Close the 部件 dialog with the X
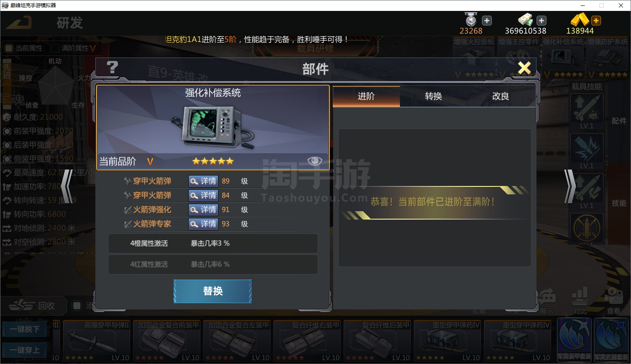The width and height of the screenshot is (631, 364). click(x=524, y=68)
